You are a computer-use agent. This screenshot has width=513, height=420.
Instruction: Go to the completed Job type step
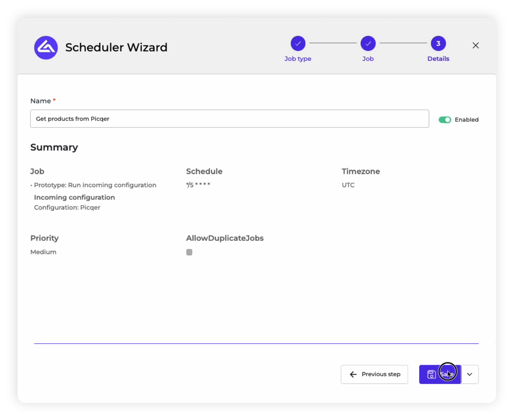(x=298, y=44)
